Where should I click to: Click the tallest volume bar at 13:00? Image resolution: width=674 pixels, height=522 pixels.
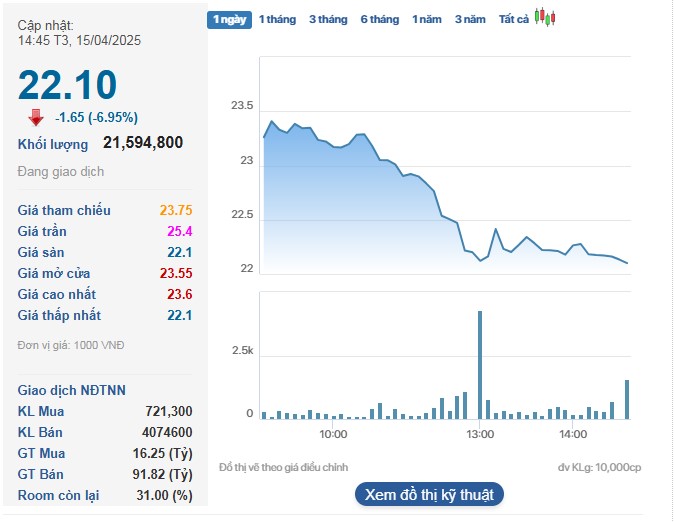point(480,365)
